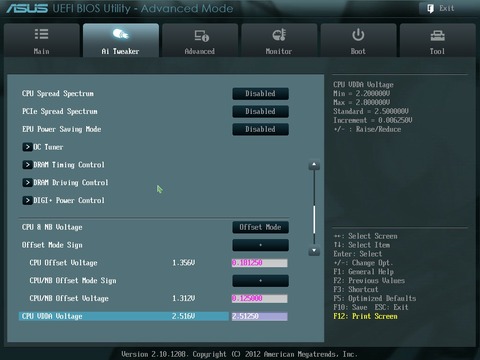The image size is (480, 360).
Task: Select the CPU/NB Offset Mode Sign label
Action: pos(73,281)
